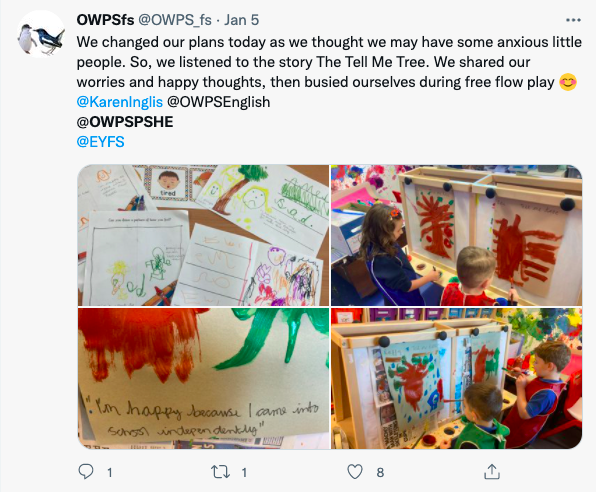Open the 'I'm happy because' handwriting photo
This screenshot has height=492, width=596.
point(203,378)
